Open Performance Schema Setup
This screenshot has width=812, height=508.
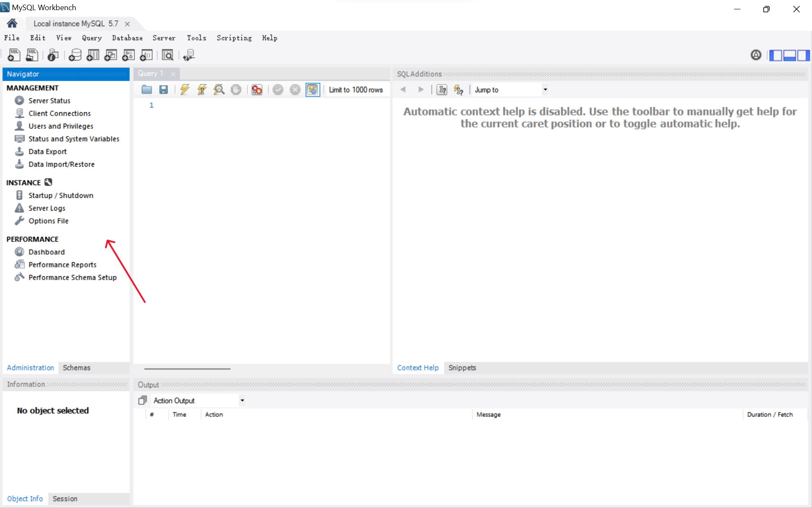[72, 277]
